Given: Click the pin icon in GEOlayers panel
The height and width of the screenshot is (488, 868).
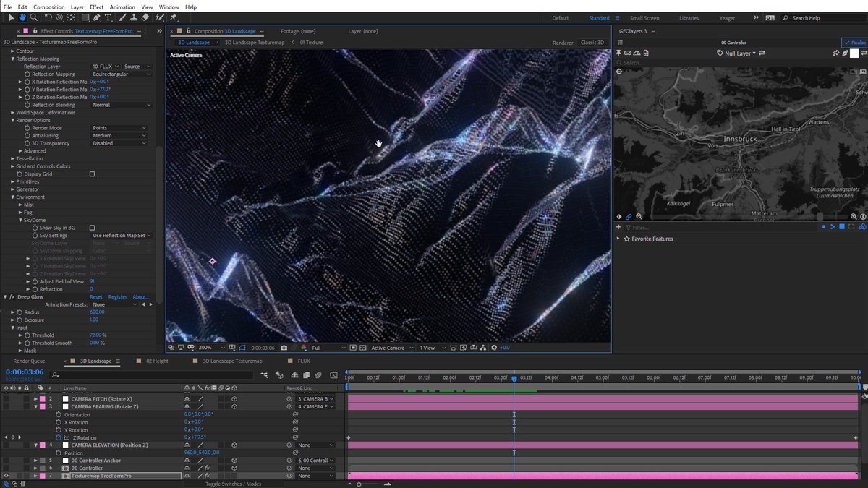Looking at the screenshot, I should pyautogui.click(x=618, y=53).
